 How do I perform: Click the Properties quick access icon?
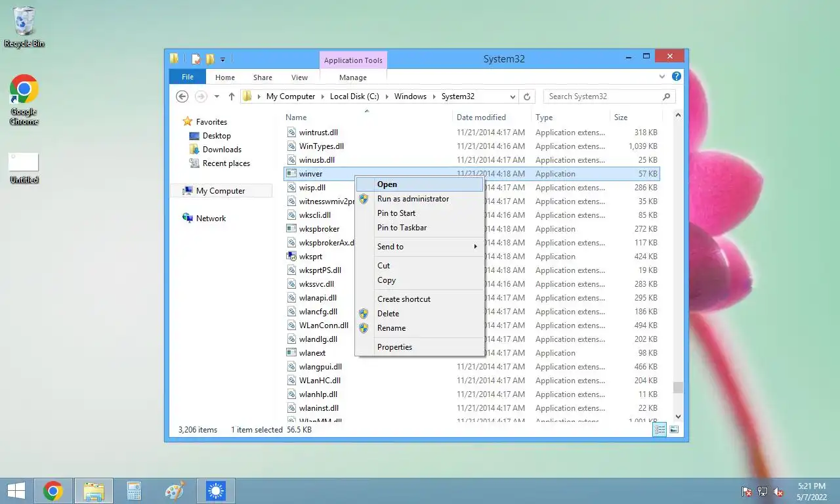(196, 59)
